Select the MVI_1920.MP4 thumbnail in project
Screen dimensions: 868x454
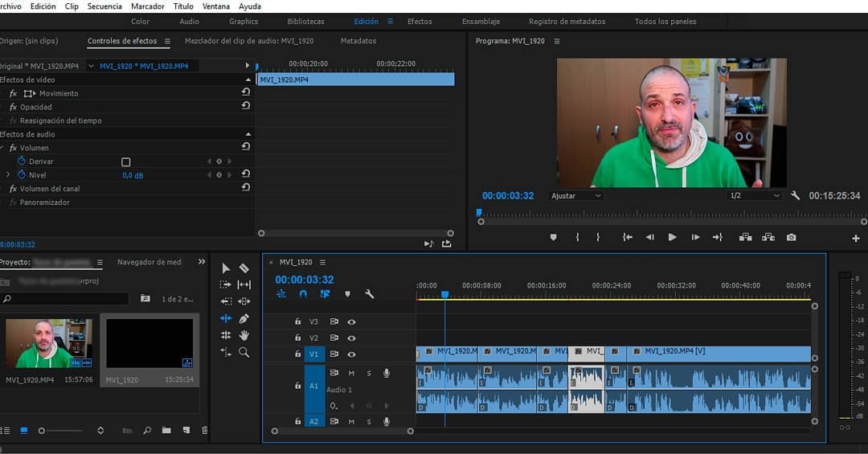pos(48,343)
